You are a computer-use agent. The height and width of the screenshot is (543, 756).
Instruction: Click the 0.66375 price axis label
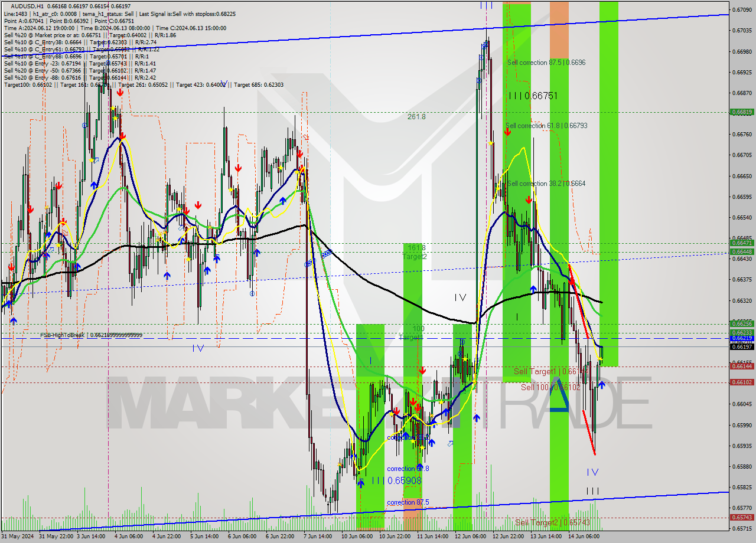[742, 280]
